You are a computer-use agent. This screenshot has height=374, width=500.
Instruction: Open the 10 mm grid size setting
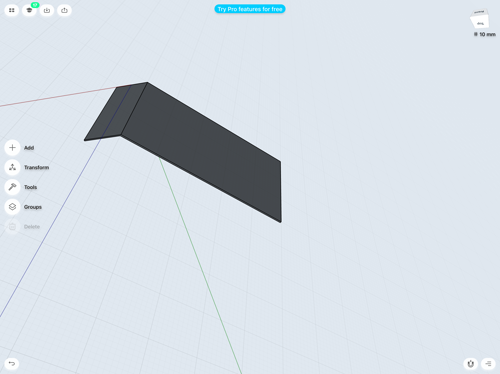pos(485,34)
